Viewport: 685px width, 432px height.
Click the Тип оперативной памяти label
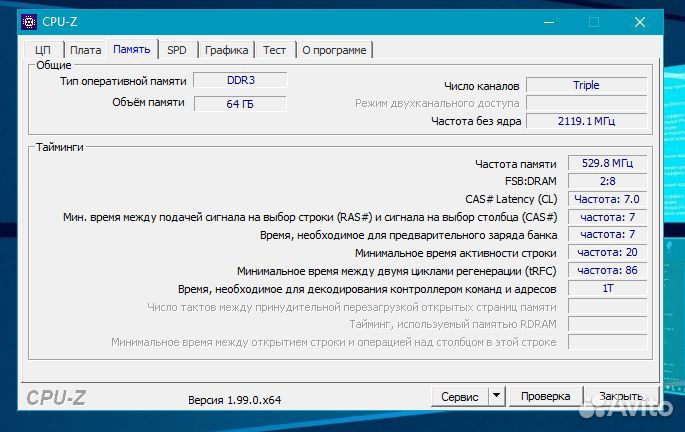click(123, 81)
